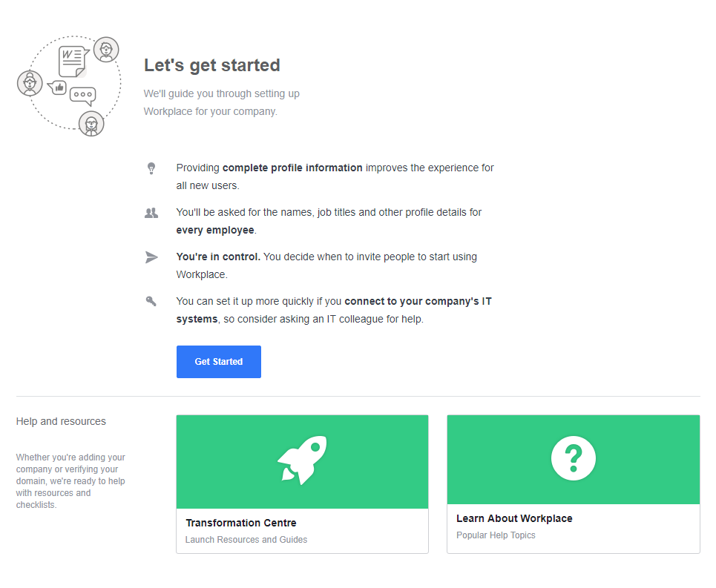Click the Help and resources heading
Screen dimensions: 716x588
pos(61,421)
